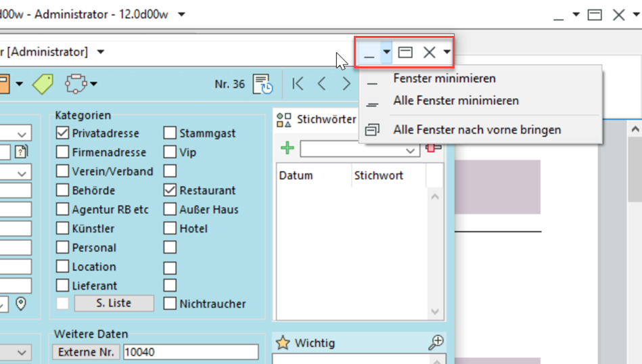Check the Nichtraucher checkbox
Viewport: 642px width, 364px height.
tap(170, 304)
